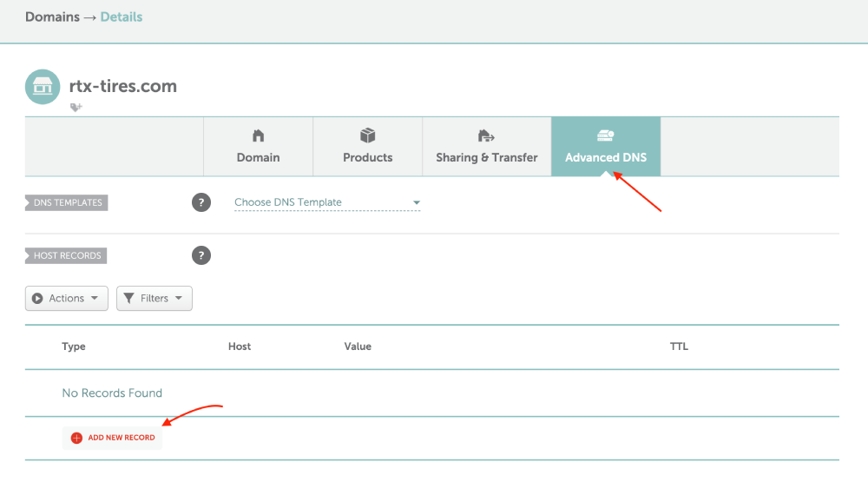Click the Type column header
The height and width of the screenshot is (482, 868).
coord(74,347)
